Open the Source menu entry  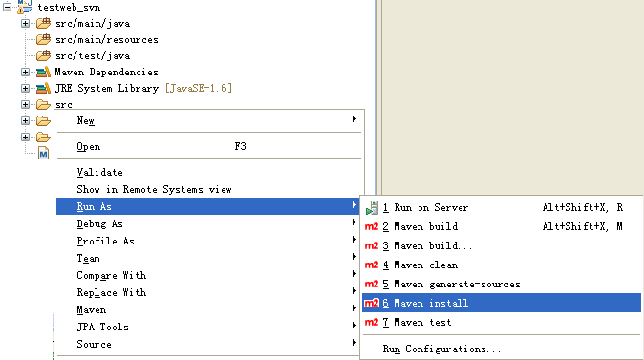click(209, 345)
